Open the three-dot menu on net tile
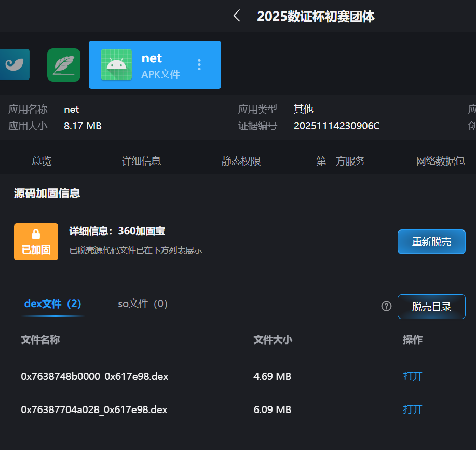 coord(199,65)
